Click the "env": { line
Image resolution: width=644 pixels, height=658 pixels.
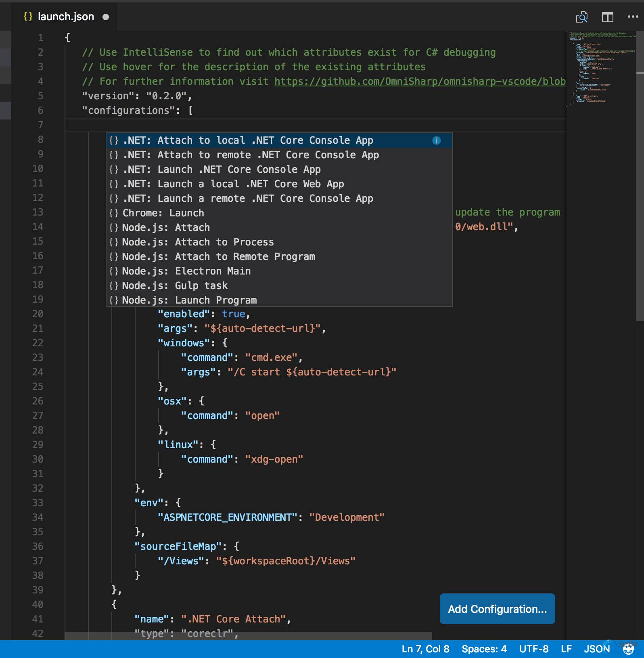tap(158, 503)
